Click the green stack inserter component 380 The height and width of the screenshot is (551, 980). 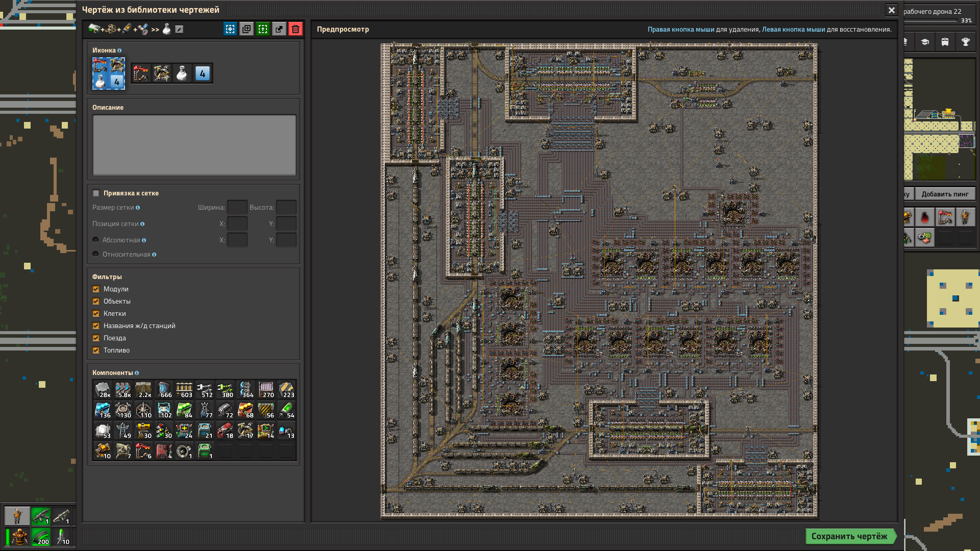[x=225, y=390]
